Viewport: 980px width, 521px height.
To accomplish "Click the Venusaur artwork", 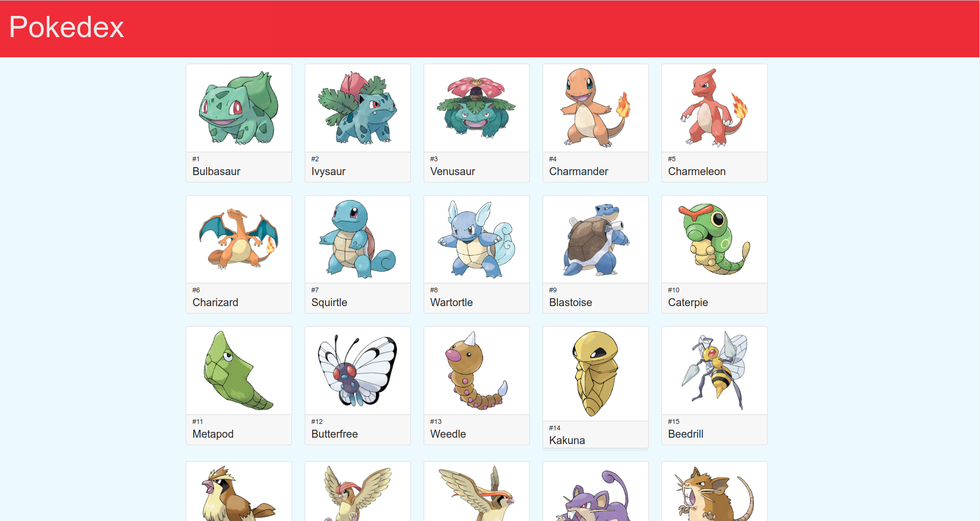I will pyautogui.click(x=477, y=108).
